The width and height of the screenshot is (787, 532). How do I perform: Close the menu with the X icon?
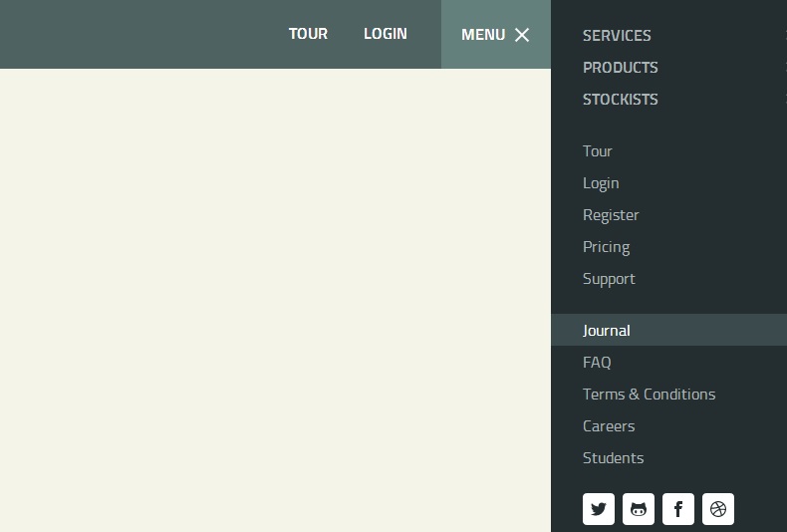[522, 35]
